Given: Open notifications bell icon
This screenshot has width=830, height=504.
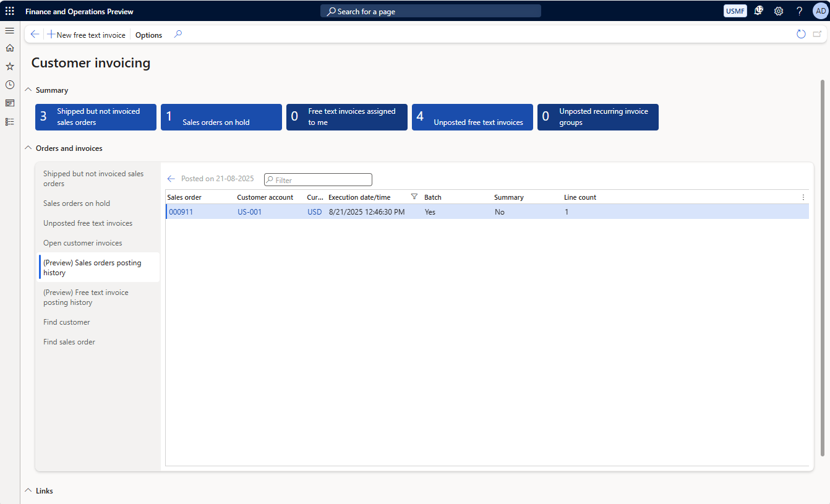Looking at the screenshot, I should coord(759,11).
